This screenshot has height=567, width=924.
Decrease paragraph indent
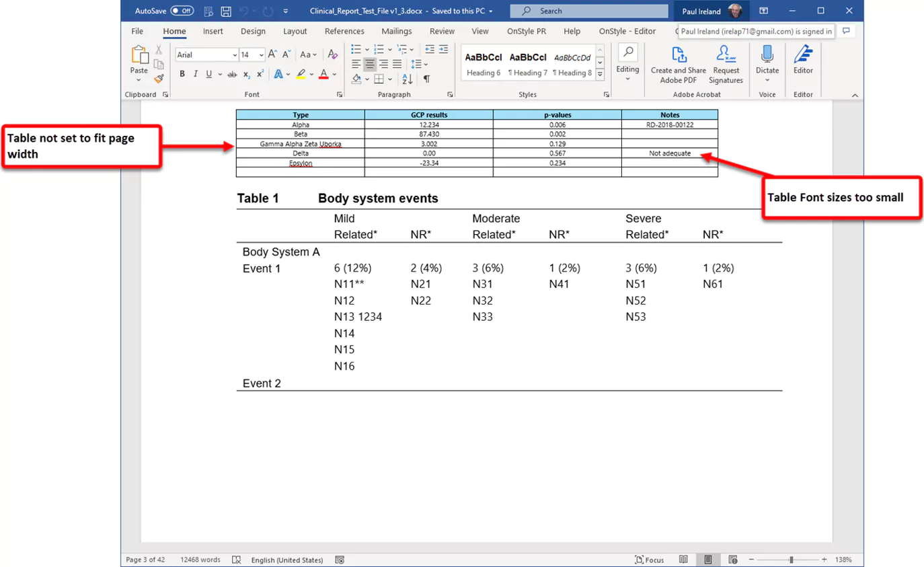[x=428, y=49]
